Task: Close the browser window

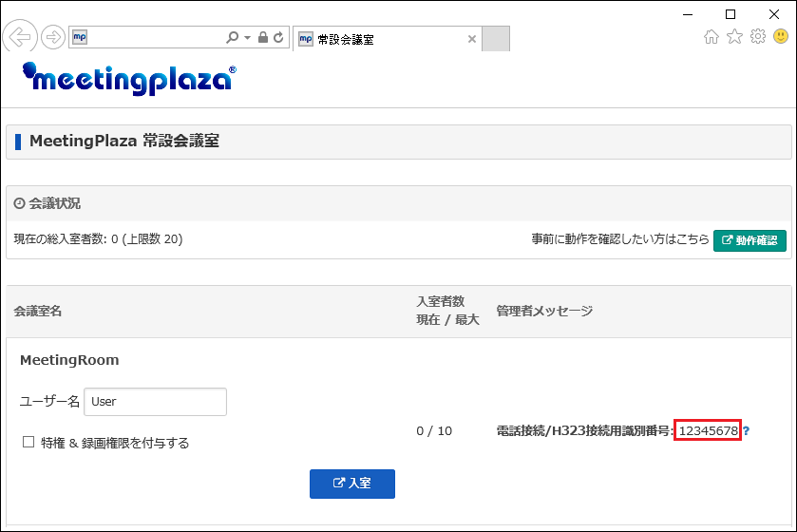Action: 774,14
